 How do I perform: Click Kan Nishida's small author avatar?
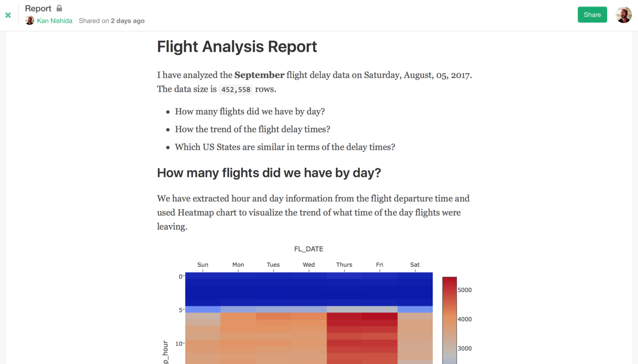tap(30, 21)
